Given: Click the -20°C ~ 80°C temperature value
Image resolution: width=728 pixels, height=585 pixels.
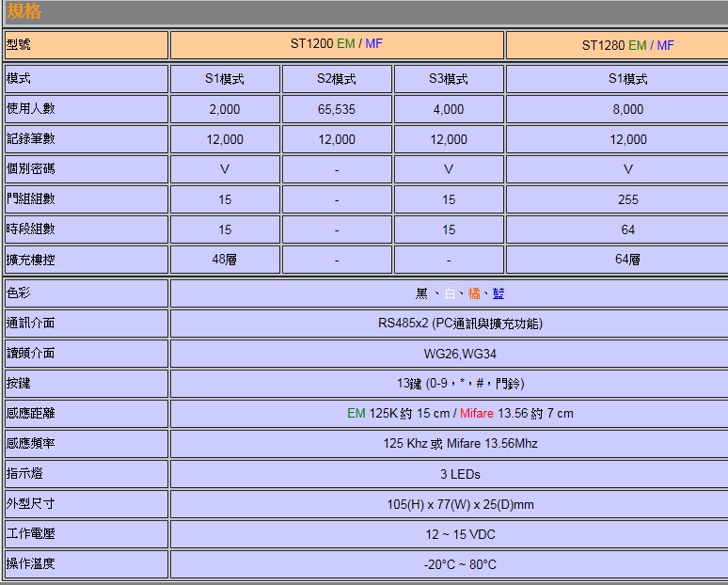Looking at the screenshot, I should pos(460,564).
